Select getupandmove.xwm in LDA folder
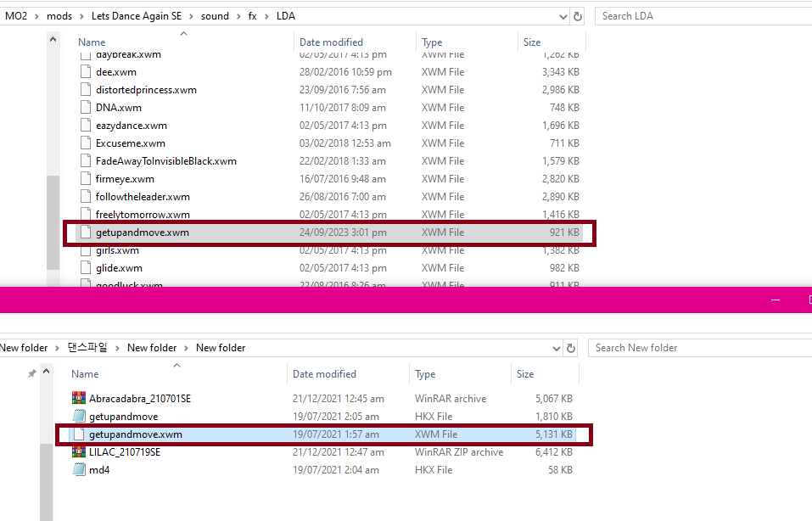 point(329,232)
